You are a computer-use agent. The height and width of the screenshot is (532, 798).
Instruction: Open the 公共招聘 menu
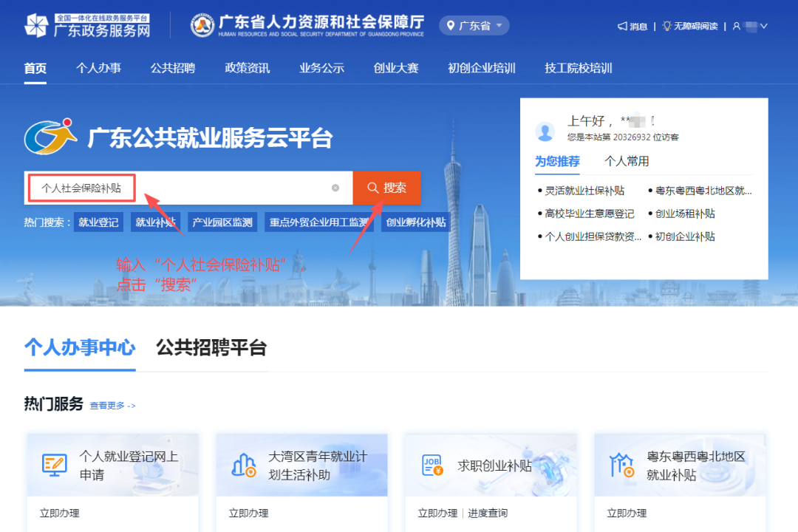coord(173,68)
